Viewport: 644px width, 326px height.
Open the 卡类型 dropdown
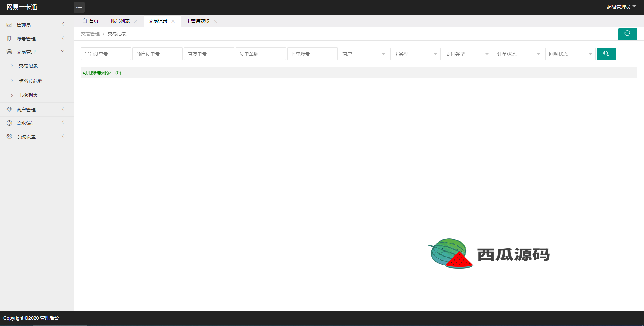pos(415,54)
